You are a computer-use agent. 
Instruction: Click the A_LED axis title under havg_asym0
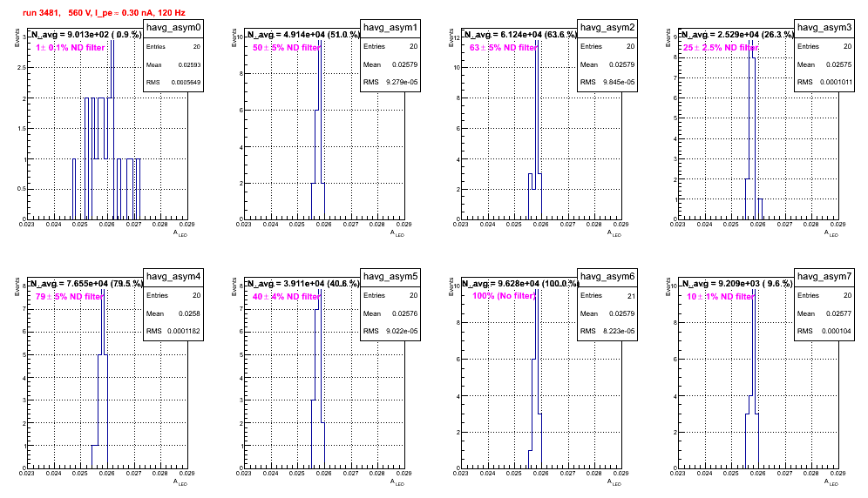[x=180, y=233]
